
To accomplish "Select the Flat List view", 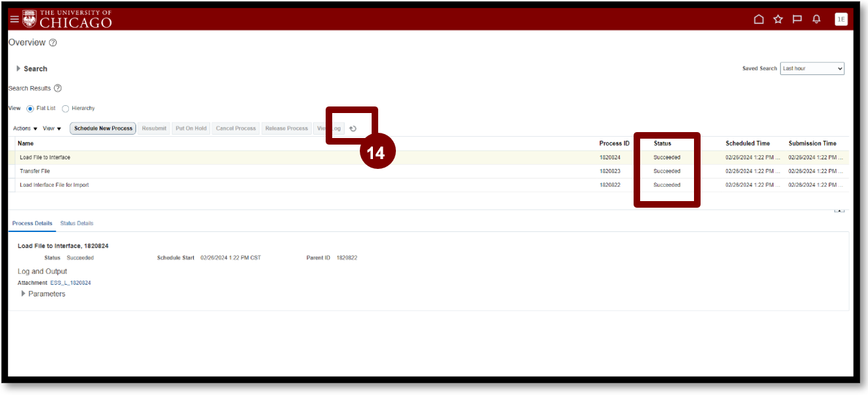I will (30, 108).
